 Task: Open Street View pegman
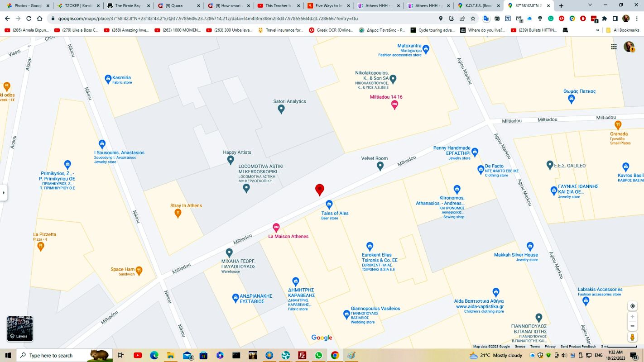click(633, 338)
